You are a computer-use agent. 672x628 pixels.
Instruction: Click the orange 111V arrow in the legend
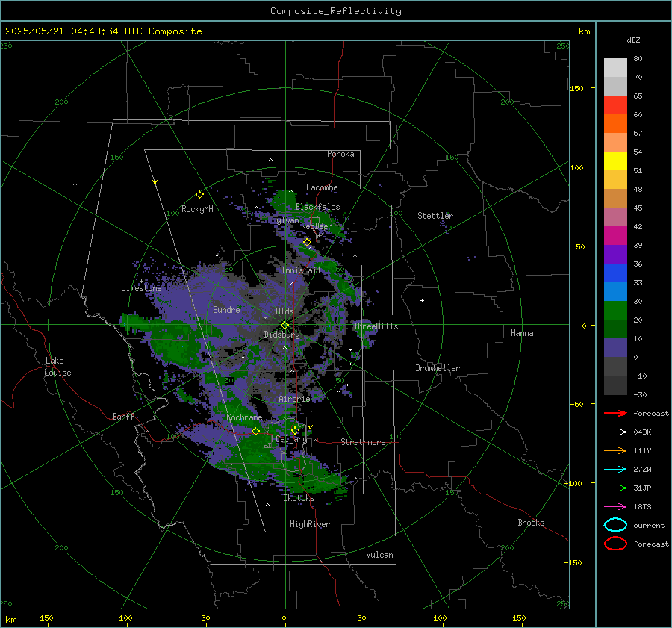[615, 450]
